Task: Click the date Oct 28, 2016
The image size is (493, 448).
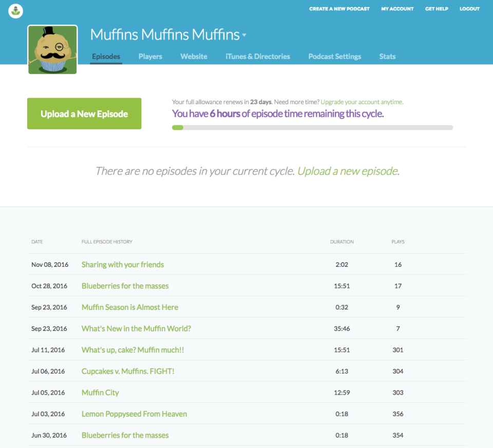Action: pyautogui.click(x=49, y=286)
